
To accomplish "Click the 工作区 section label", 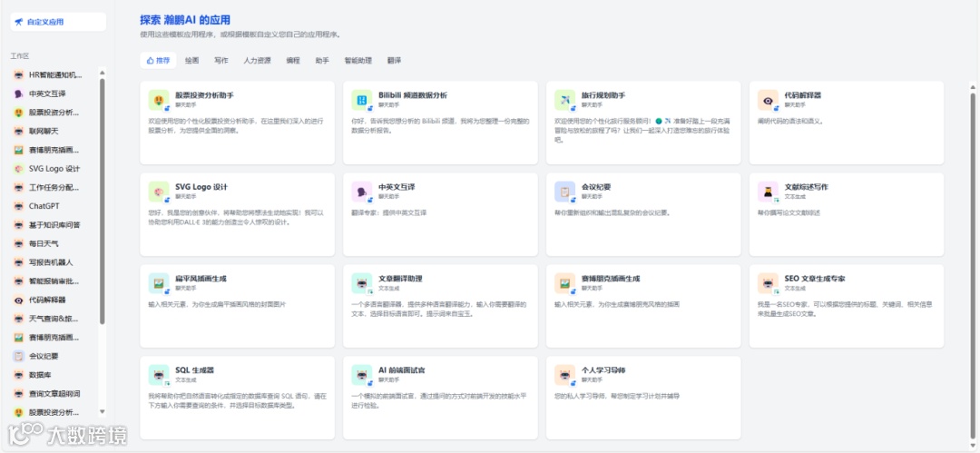I will (x=20, y=56).
